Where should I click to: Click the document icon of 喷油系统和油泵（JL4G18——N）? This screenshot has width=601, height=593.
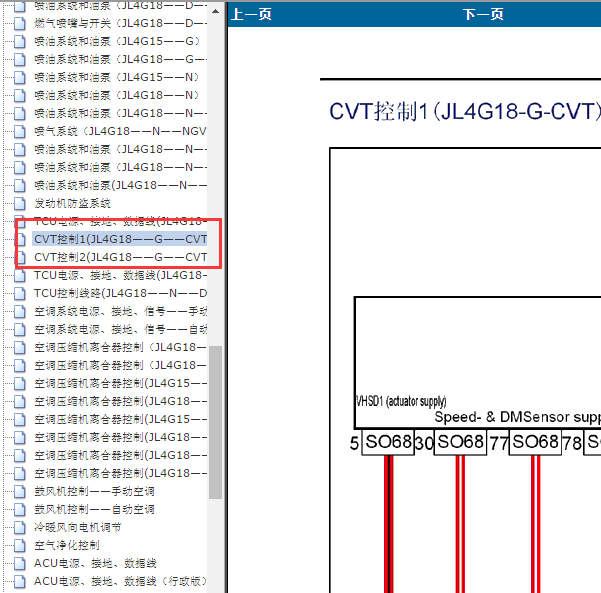pyautogui.click(x=20, y=96)
